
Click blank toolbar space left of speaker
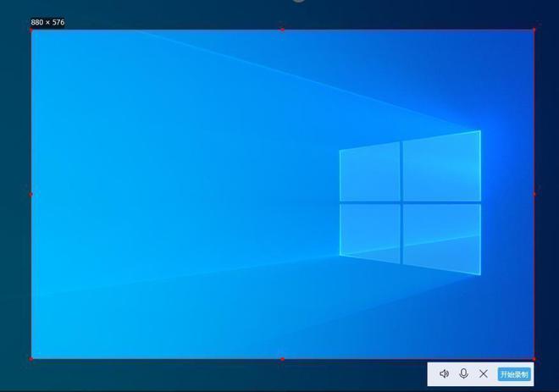click(x=433, y=373)
